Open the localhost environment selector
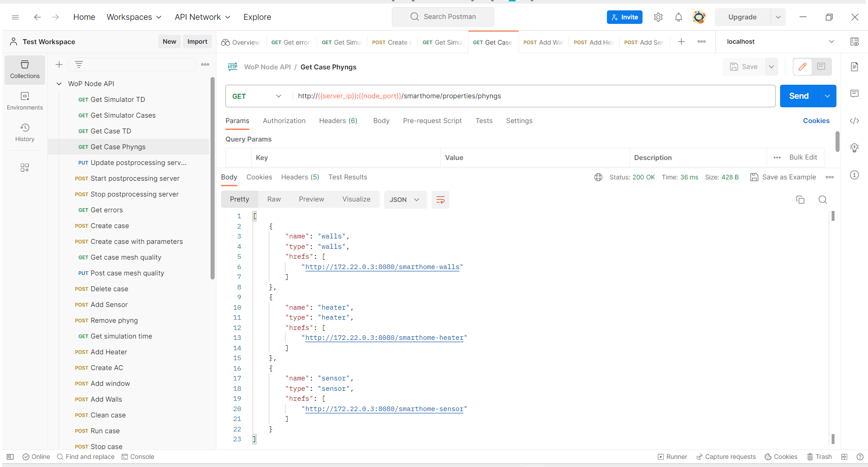The width and height of the screenshot is (868, 467). 780,41
